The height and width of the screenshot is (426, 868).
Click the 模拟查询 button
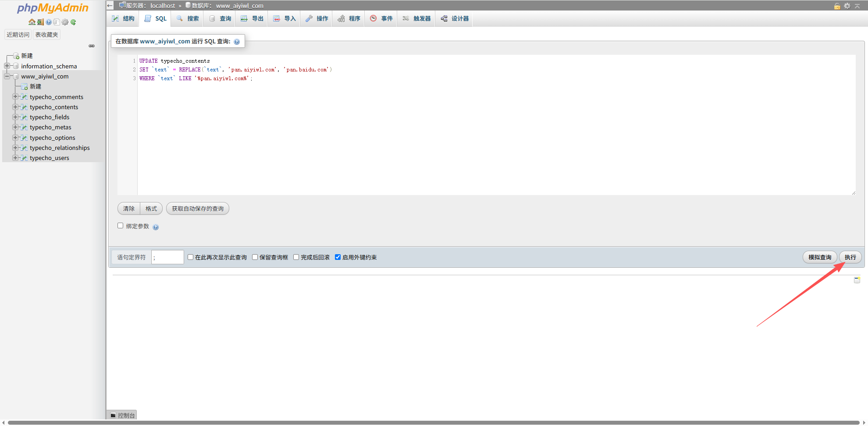819,257
